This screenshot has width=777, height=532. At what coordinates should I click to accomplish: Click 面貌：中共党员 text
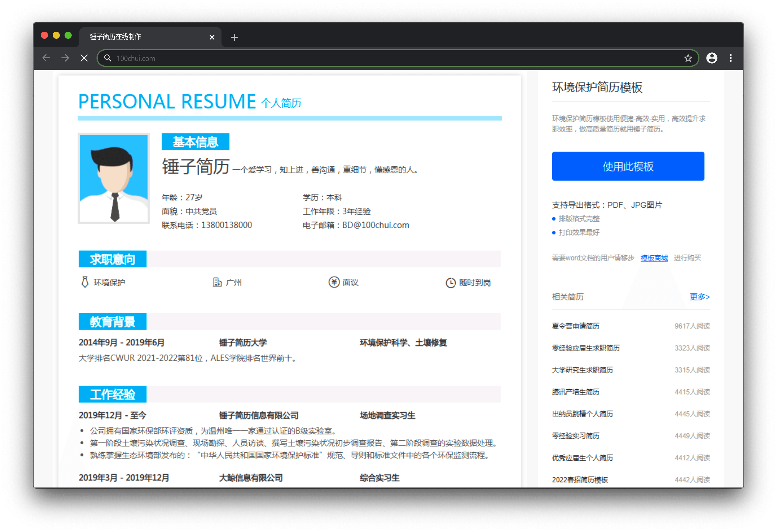pos(189,211)
